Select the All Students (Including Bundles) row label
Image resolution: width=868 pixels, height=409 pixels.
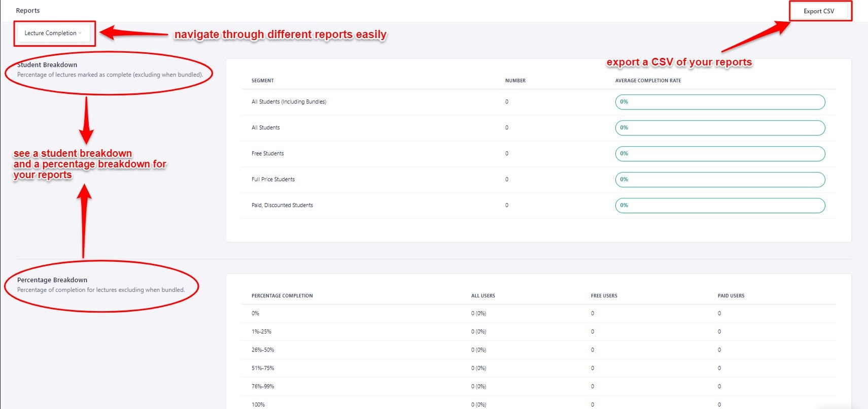pyautogui.click(x=289, y=102)
